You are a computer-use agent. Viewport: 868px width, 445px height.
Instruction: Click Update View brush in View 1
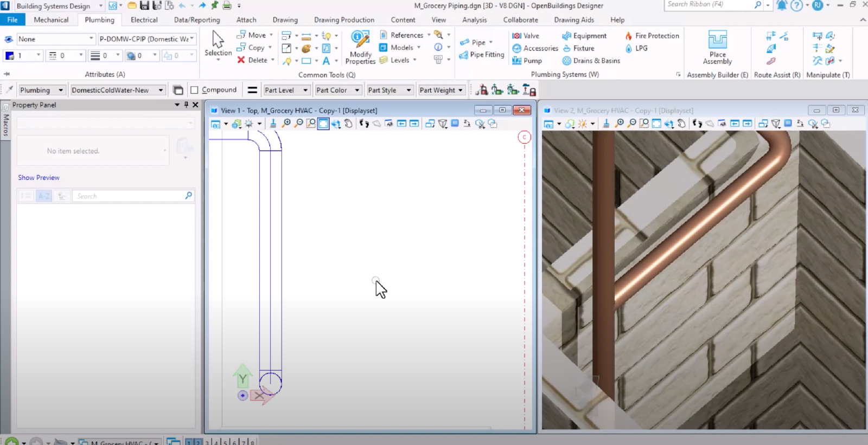click(x=273, y=124)
